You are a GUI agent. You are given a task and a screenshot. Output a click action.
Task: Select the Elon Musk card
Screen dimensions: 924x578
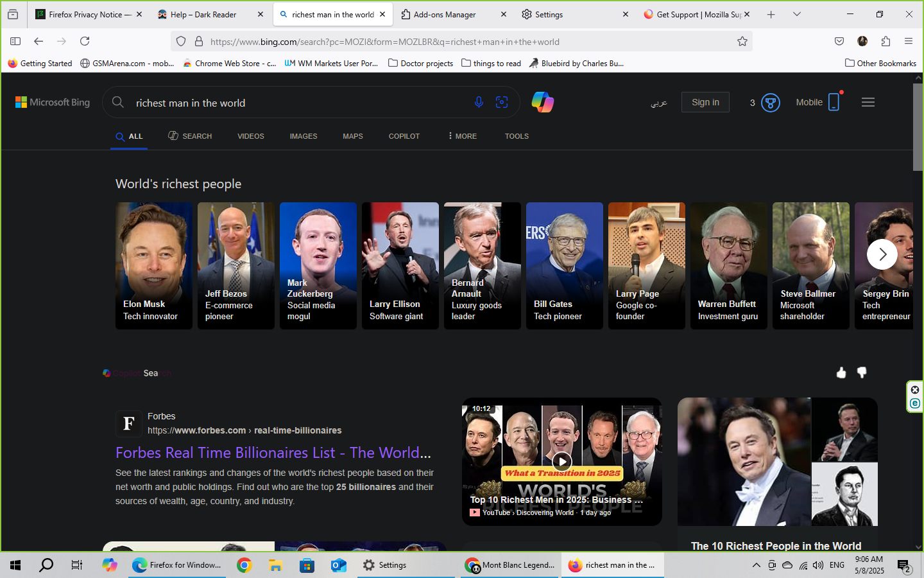point(154,266)
